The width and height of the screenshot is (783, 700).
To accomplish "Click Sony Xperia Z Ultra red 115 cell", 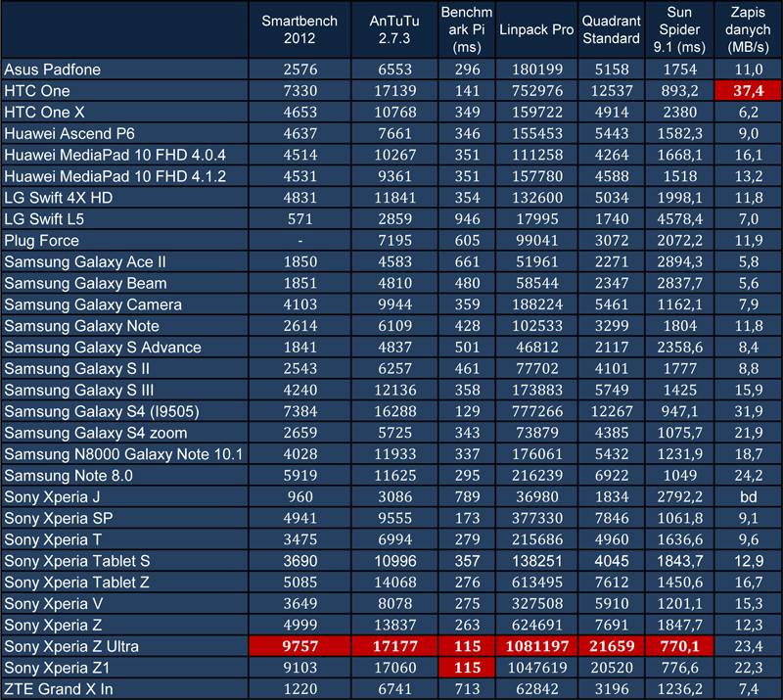I will tap(467, 646).
